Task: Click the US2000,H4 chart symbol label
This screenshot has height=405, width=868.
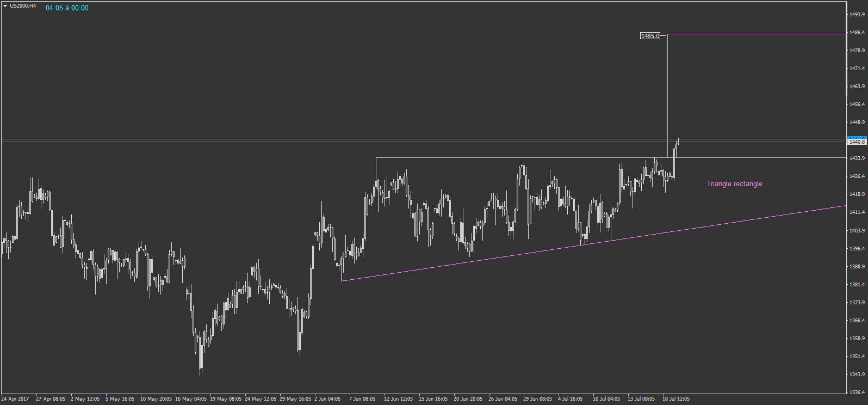Action: click(23, 6)
